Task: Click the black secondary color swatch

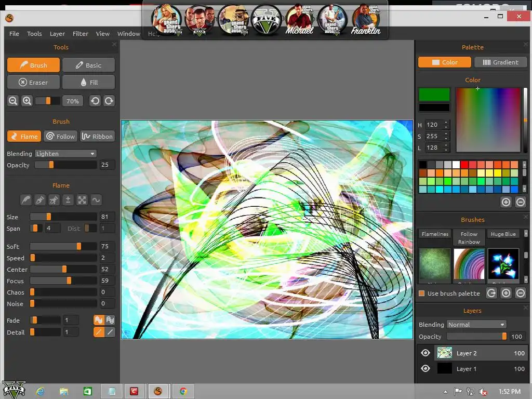Action: [434, 108]
